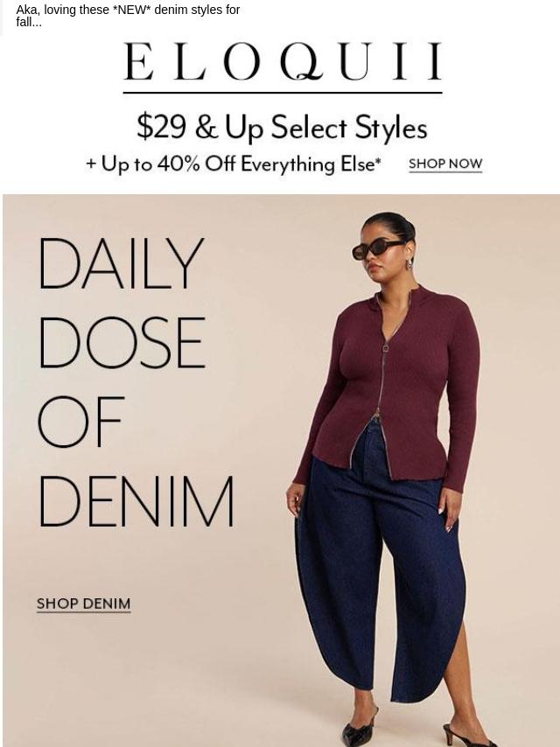560x747 pixels.
Task: Click the model's drop earring
Action: [x=408, y=264]
